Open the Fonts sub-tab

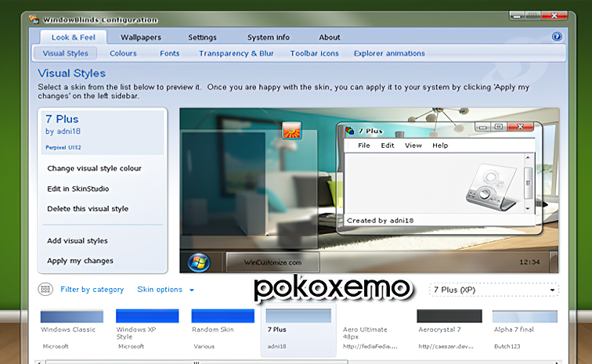click(x=169, y=53)
